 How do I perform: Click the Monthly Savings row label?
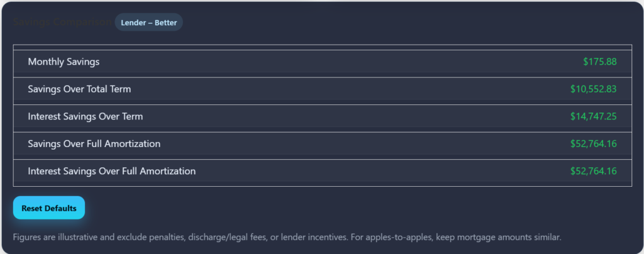click(x=64, y=62)
